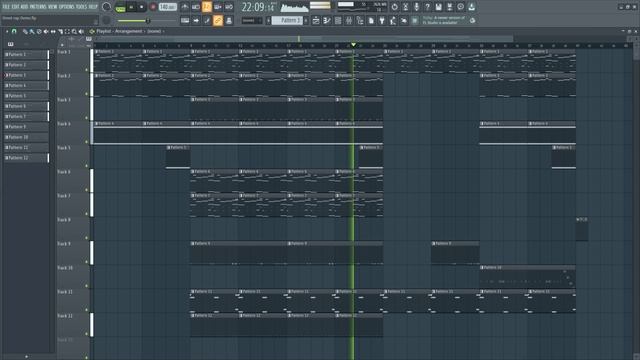640x360 pixels.
Task: Open the EDIT menu
Action: tap(16, 7)
